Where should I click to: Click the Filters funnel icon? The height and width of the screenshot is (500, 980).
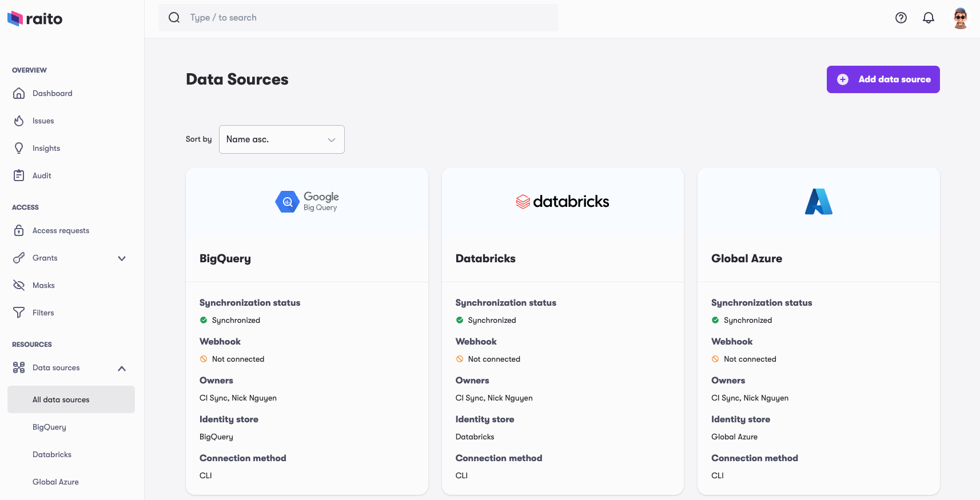click(x=19, y=313)
